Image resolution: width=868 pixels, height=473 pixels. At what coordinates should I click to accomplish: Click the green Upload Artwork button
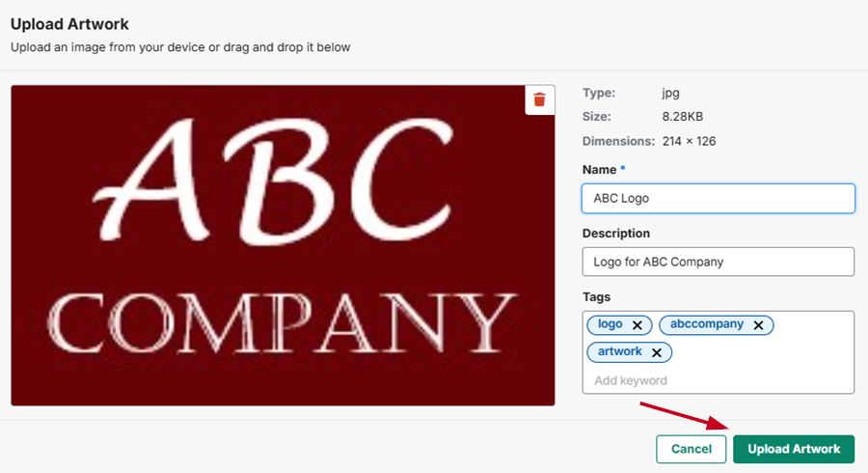[793, 449]
